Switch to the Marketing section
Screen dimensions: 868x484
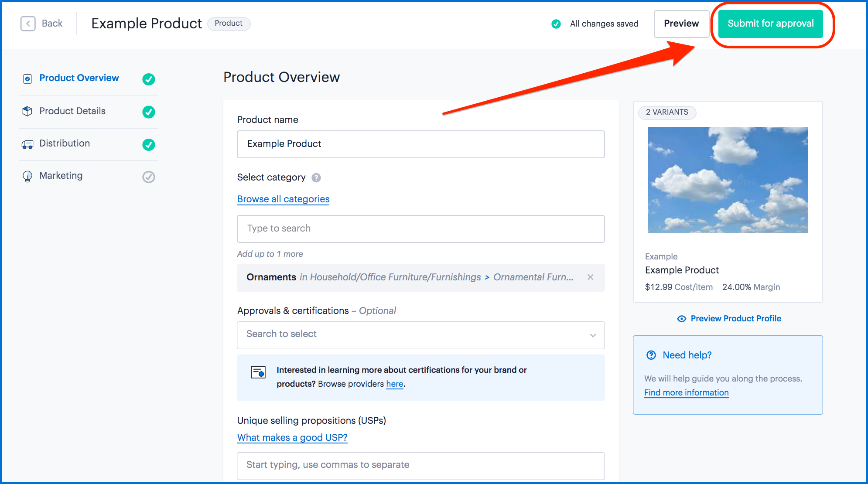(61, 176)
